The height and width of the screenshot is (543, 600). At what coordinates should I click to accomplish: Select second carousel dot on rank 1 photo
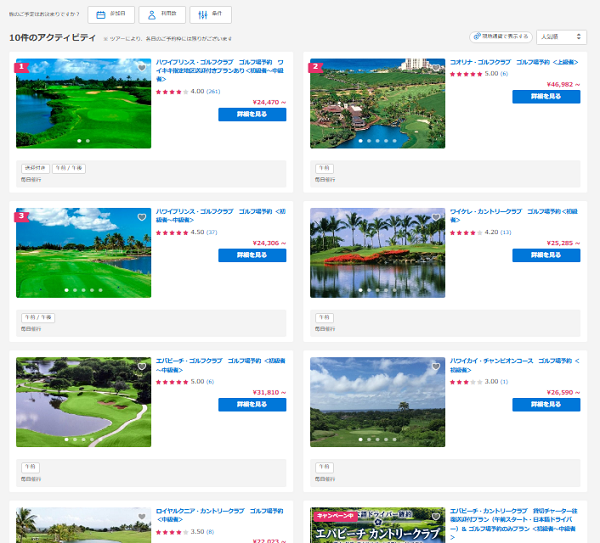click(88, 141)
